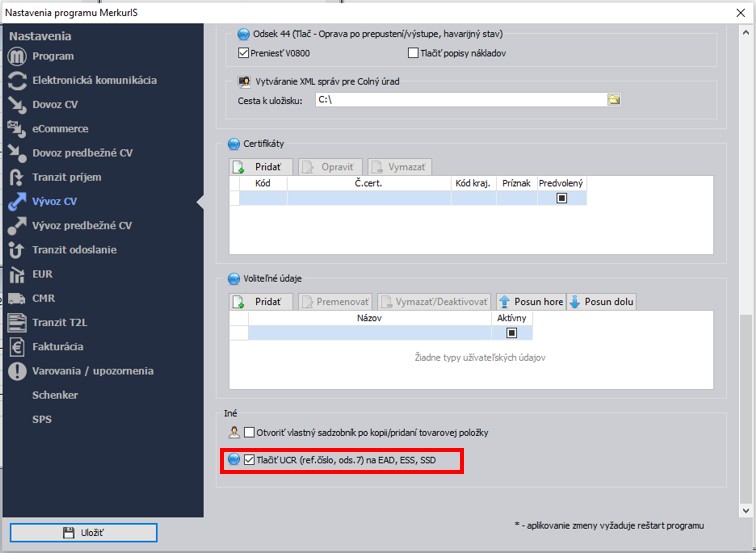Click the floppy disk icon on Uložiť
Image resolution: width=756 pixels, height=553 pixels.
click(69, 533)
